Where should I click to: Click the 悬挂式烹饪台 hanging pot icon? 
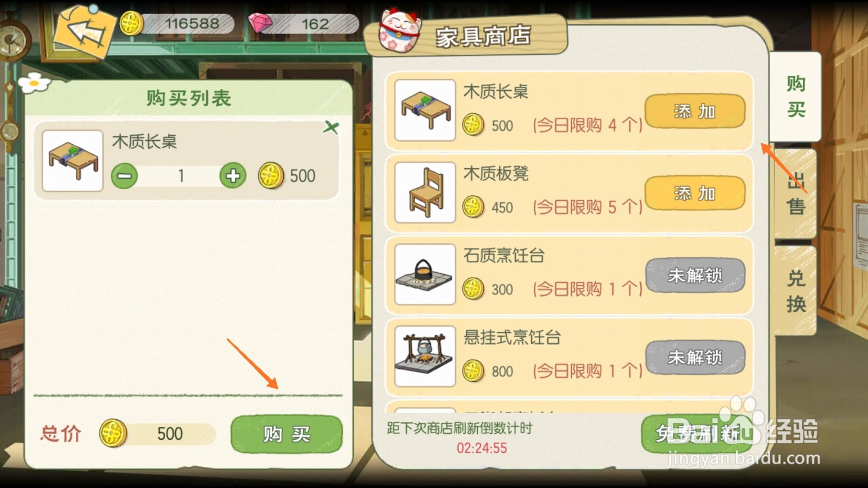pos(425,356)
